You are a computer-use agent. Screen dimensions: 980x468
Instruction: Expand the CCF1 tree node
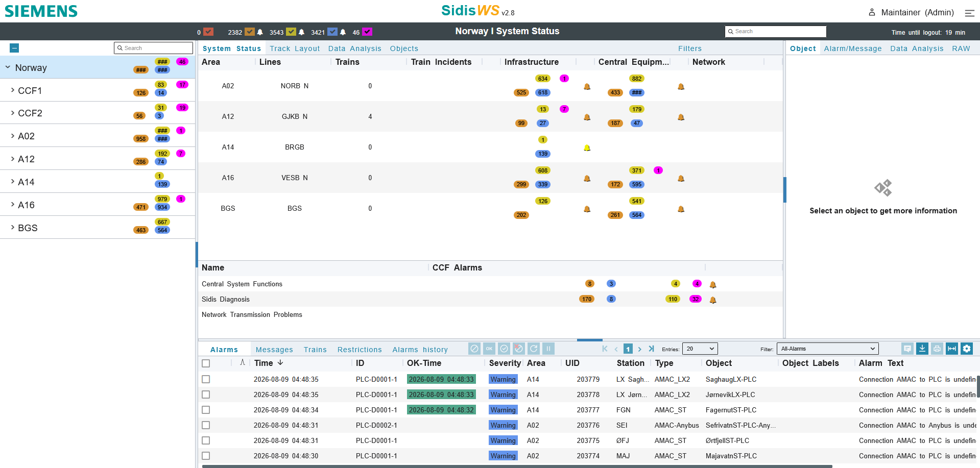tap(13, 90)
